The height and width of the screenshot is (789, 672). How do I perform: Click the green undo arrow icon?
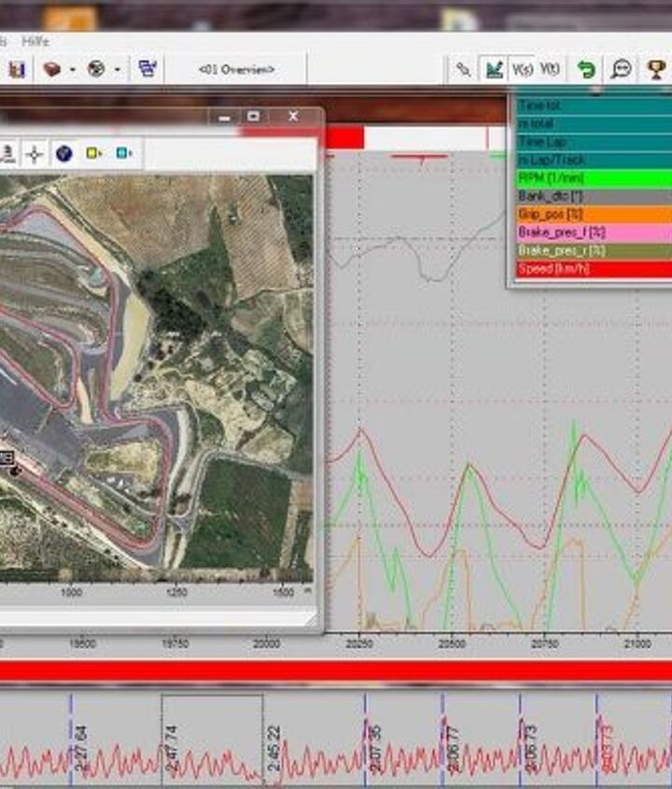click(x=586, y=69)
